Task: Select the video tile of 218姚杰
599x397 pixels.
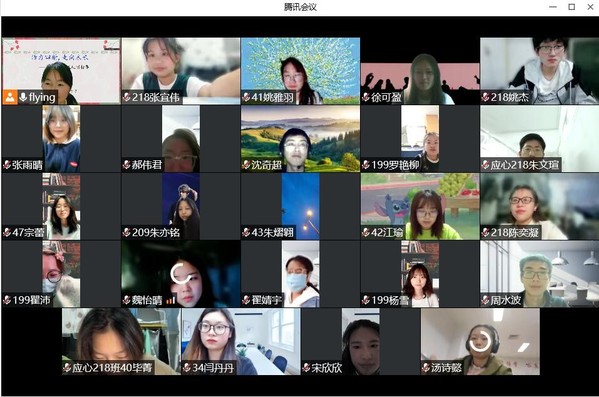Action: coord(539,71)
